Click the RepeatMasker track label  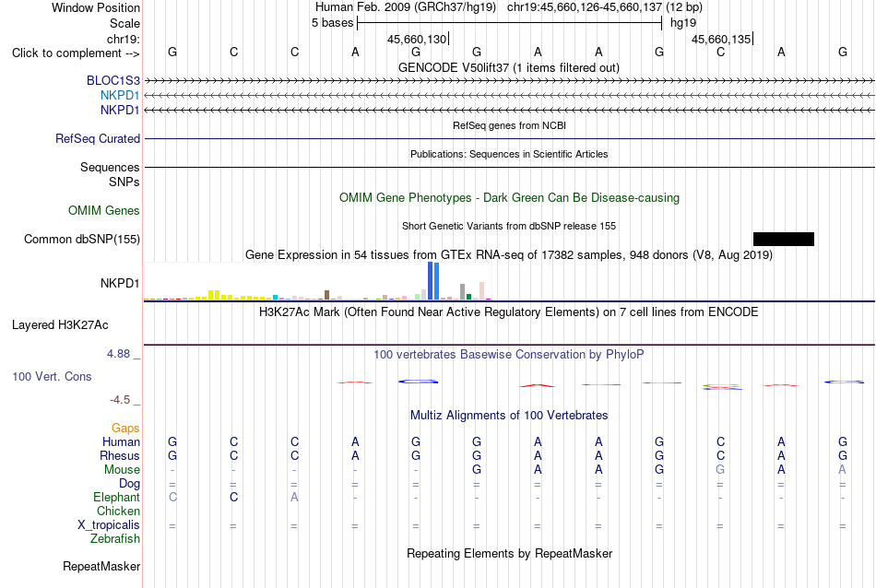(x=101, y=566)
